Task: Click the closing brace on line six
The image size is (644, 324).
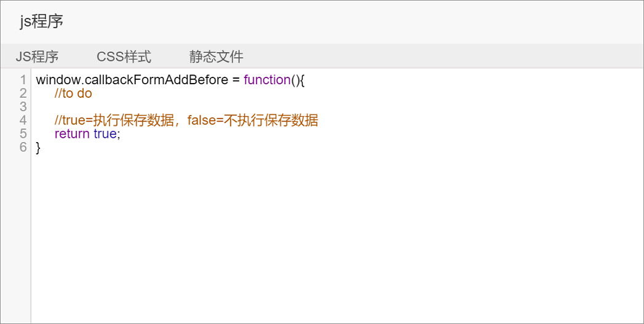Action: 39,148
